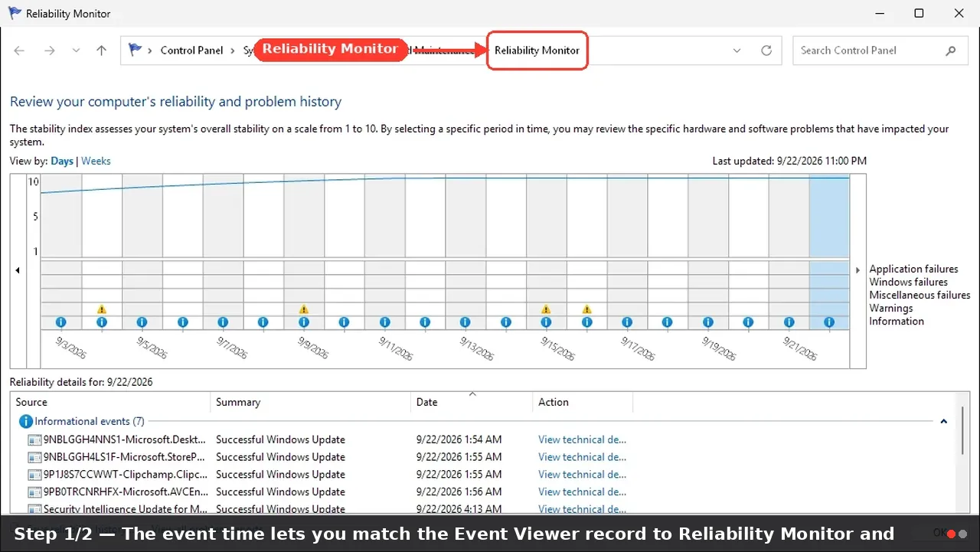
Task: Select the warning icon for 9/4/2026
Action: tap(102, 309)
